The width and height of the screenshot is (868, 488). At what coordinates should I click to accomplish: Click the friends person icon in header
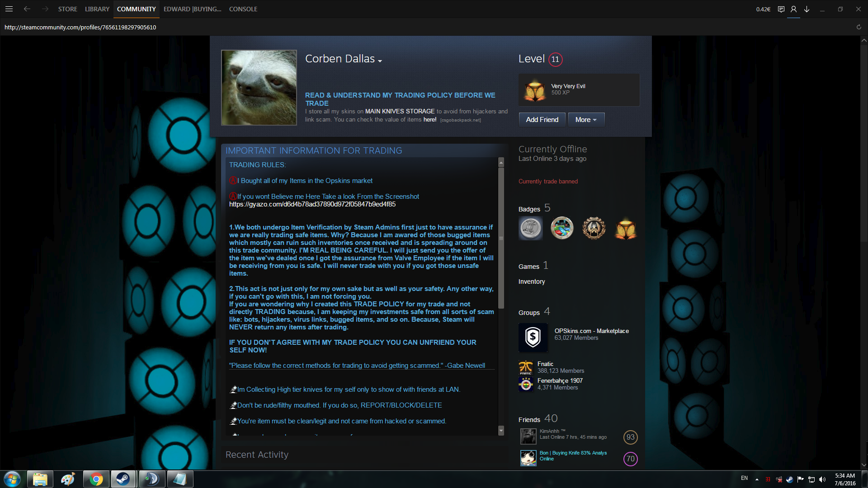click(793, 9)
